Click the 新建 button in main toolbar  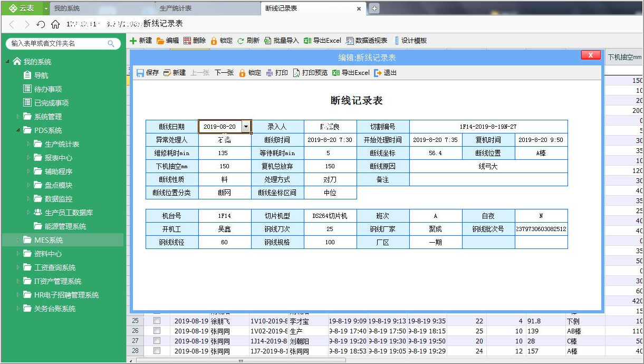[x=141, y=41]
